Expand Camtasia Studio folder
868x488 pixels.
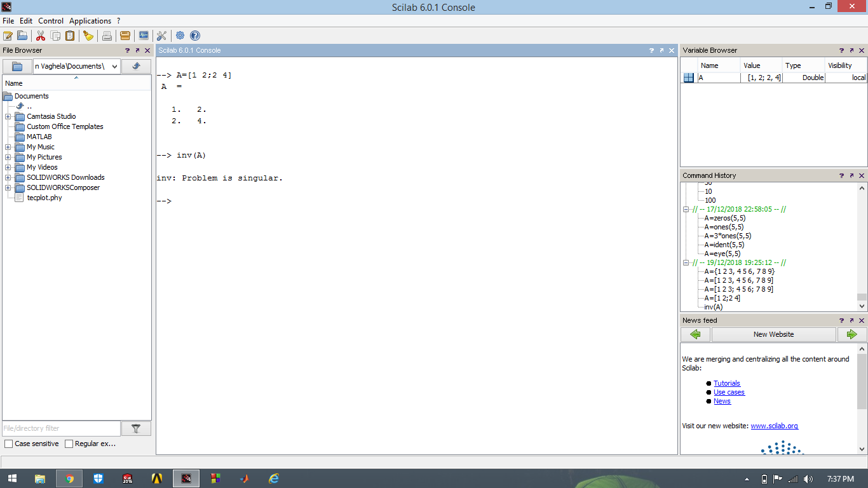click(8, 116)
